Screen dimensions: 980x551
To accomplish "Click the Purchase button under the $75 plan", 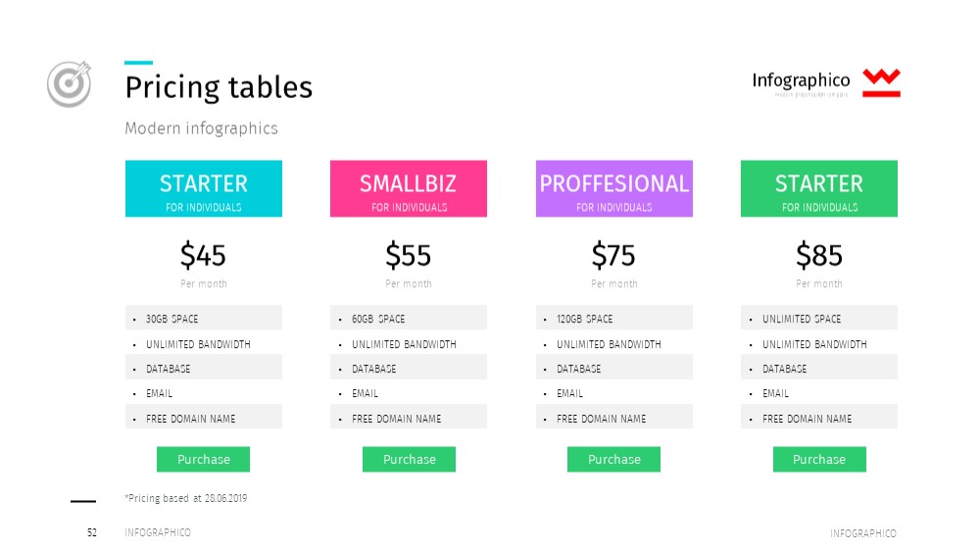I will point(613,459).
